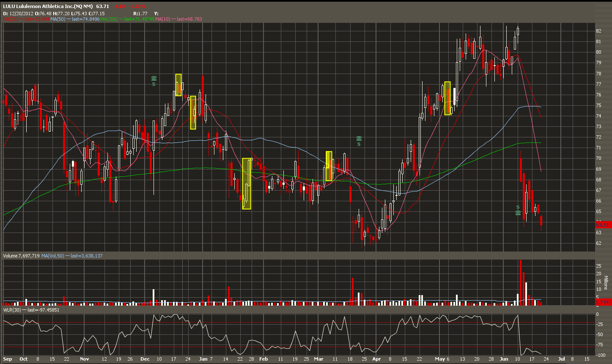
Task: Click the 62 level on the price axis
Action: [599, 244]
